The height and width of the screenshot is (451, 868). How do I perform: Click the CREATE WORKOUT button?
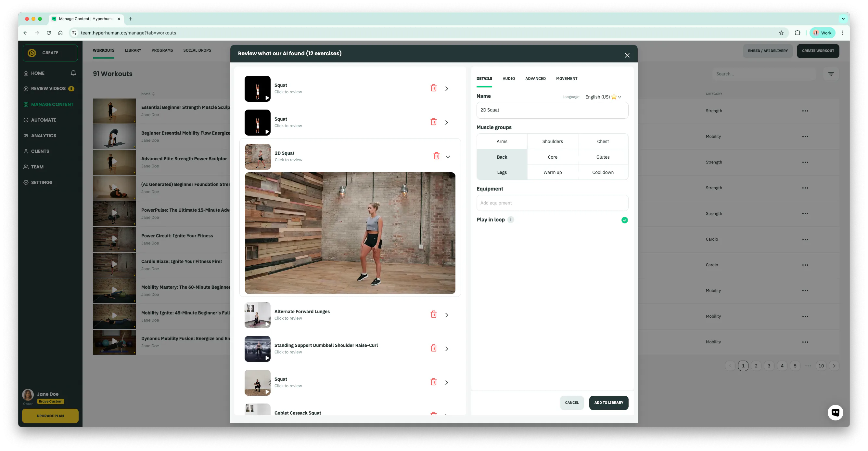tap(818, 51)
